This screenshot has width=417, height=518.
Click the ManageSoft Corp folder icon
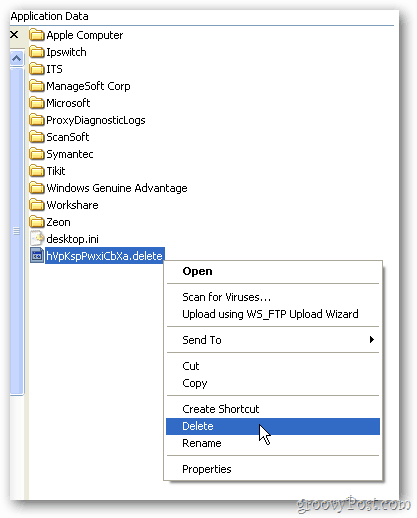click(36, 86)
